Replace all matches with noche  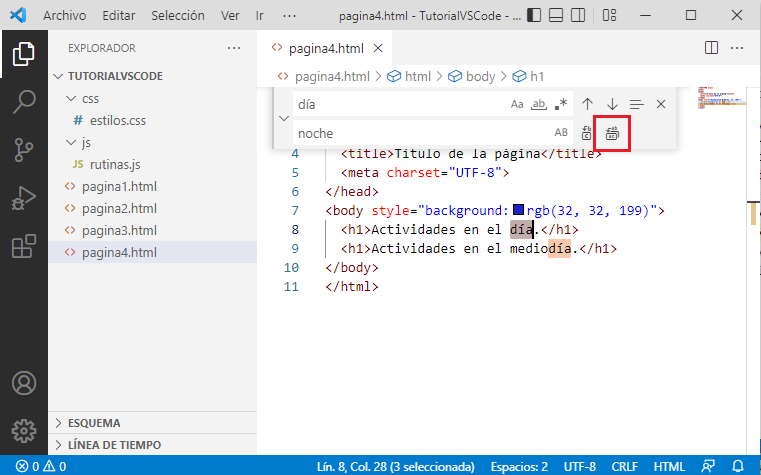point(612,133)
